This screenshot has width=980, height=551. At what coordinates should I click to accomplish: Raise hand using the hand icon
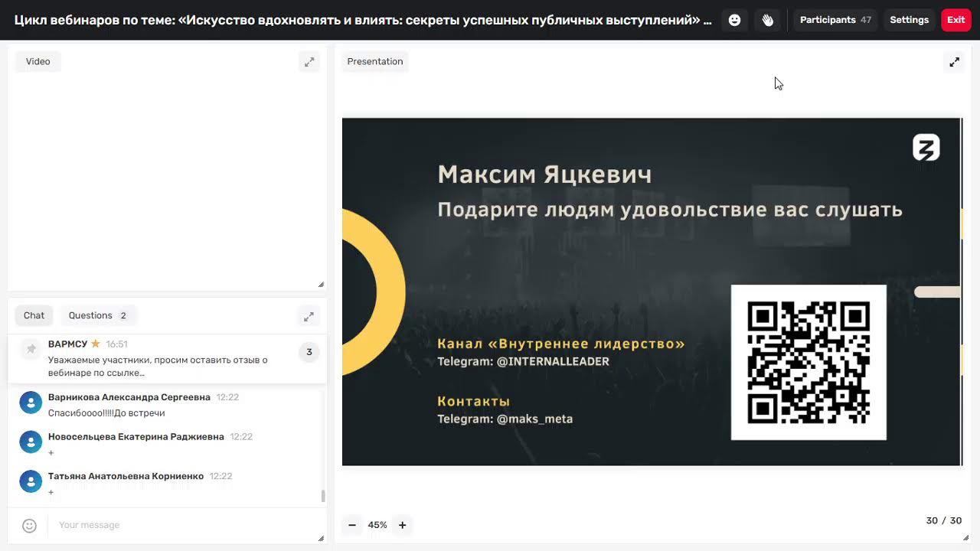(768, 20)
